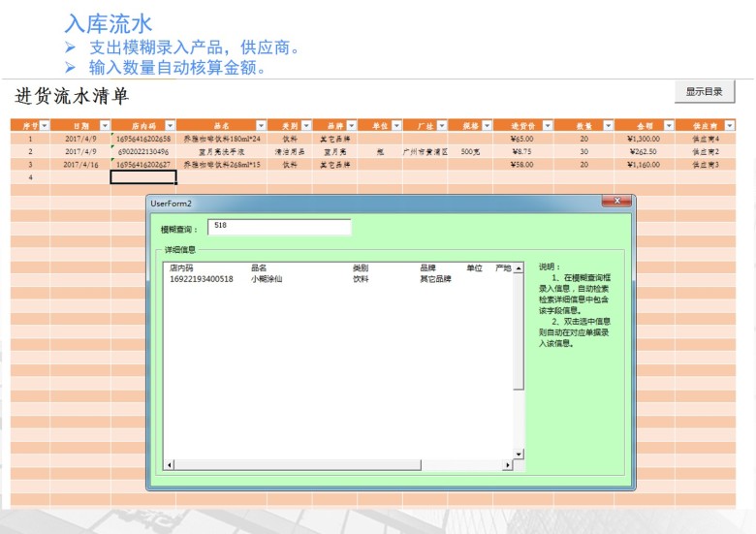Screen dimensions: 756x534
Task: Open the 类别 column filter dropdown
Action: pos(306,126)
